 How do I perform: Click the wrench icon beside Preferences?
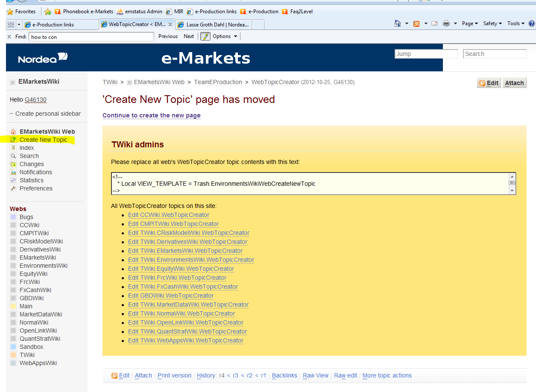pyautogui.click(x=13, y=188)
